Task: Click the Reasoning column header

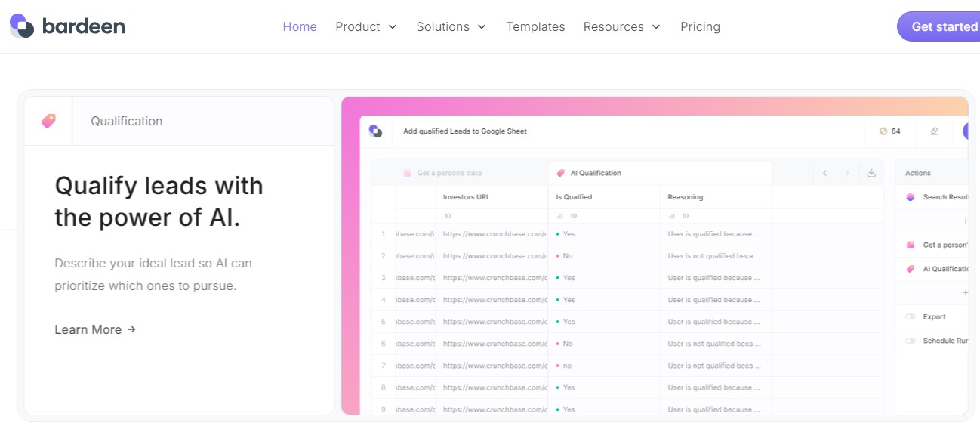Action: coord(686,197)
